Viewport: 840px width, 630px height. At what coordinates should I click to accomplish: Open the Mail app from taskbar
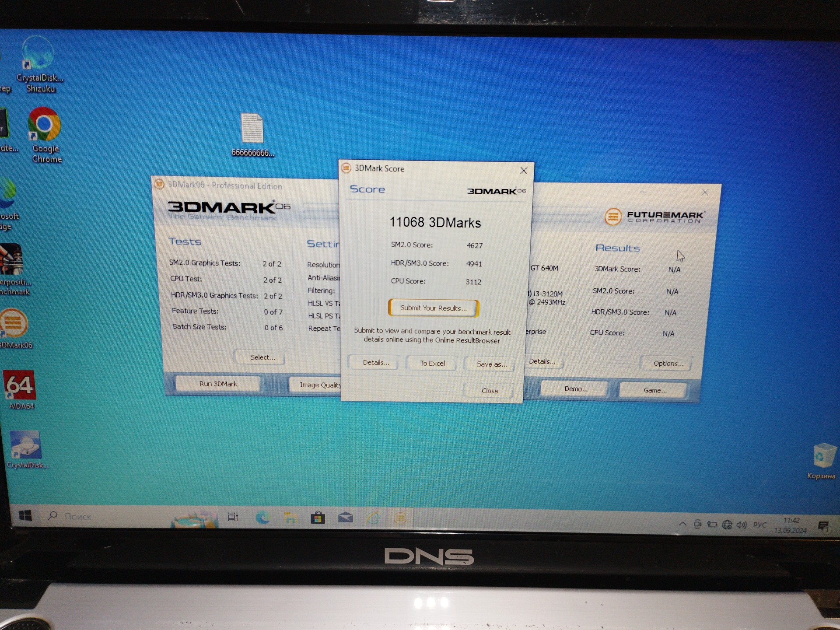(346, 518)
